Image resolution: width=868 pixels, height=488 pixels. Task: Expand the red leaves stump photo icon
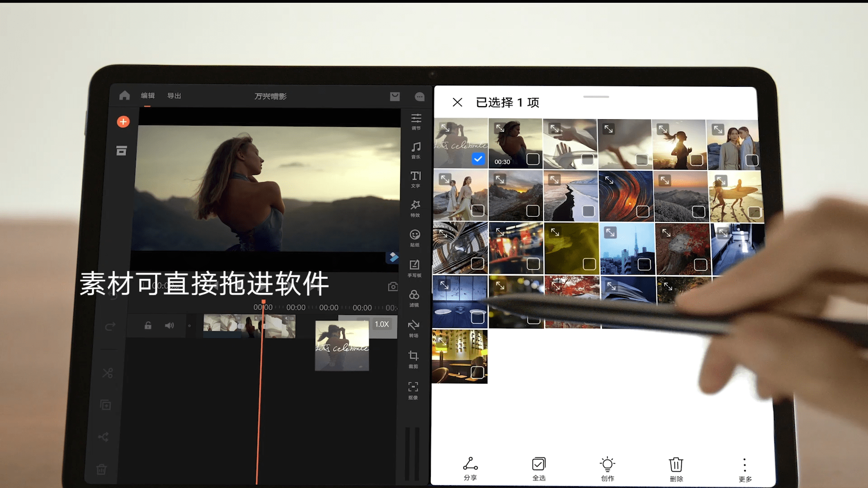[x=666, y=233]
